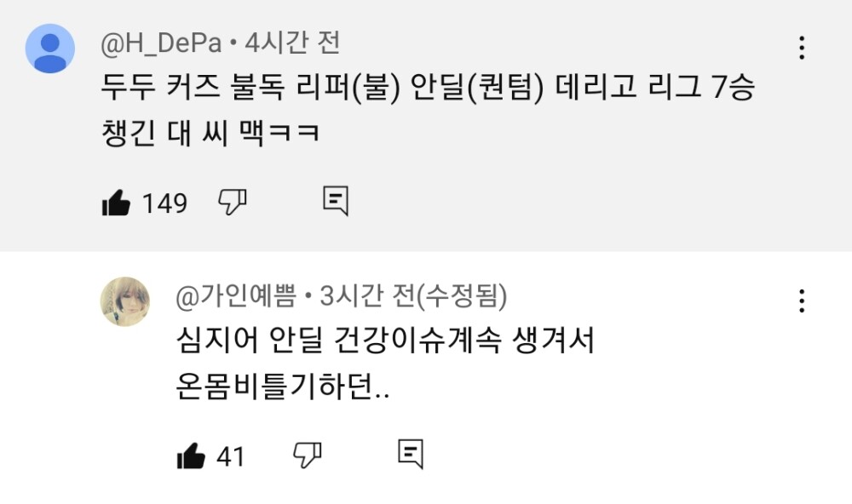Visit the @H_DePa channel link
The image size is (852, 504).
(162, 42)
